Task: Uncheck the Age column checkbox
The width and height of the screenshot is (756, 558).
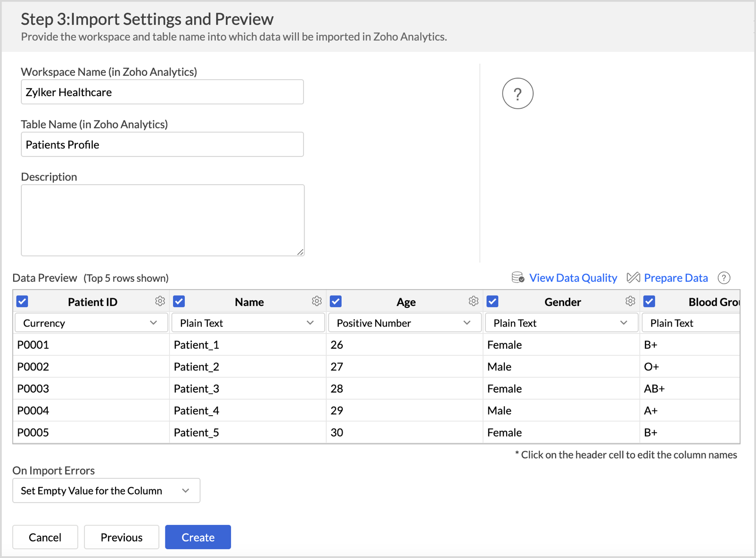Action: coord(336,301)
